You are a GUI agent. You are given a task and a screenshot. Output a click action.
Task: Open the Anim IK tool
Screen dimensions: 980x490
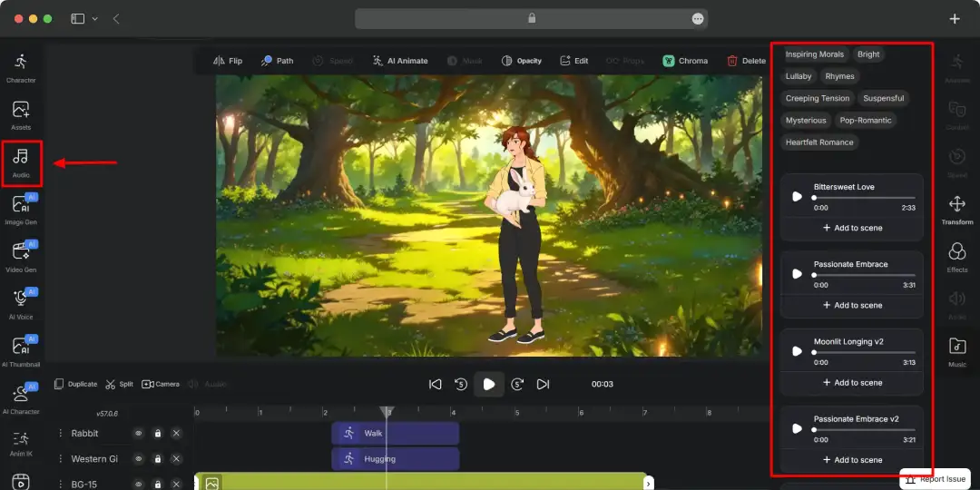[x=21, y=445]
